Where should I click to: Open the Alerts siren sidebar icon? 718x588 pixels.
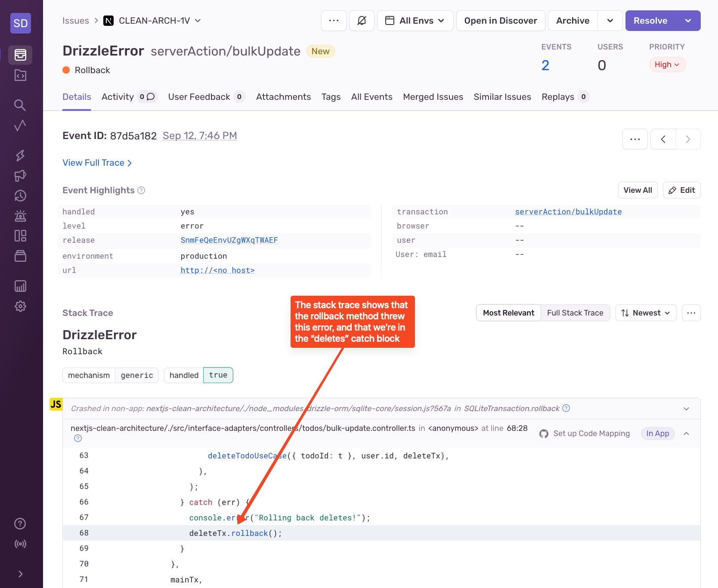20,216
